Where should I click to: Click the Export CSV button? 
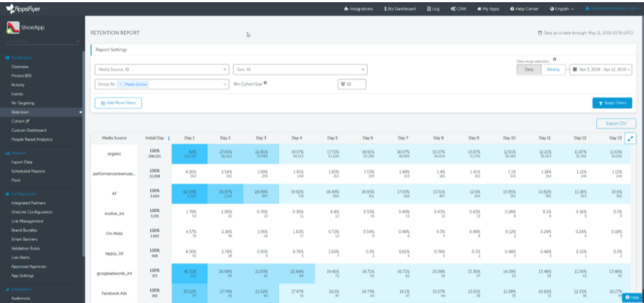[616, 123]
